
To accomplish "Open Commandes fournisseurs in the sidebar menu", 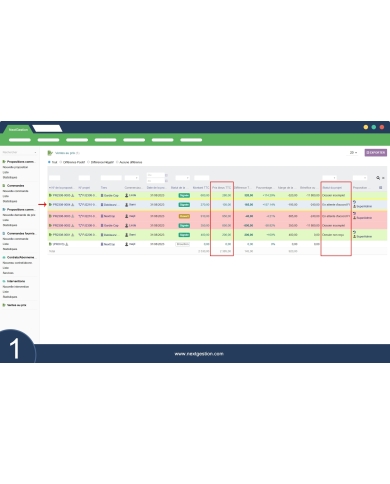I will coord(21,233).
